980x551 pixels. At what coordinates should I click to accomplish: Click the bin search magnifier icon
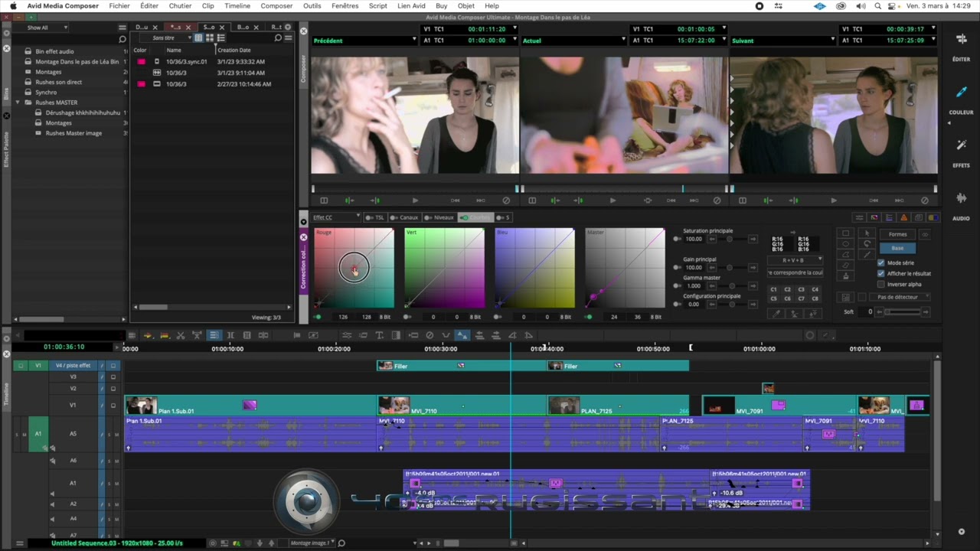point(278,38)
